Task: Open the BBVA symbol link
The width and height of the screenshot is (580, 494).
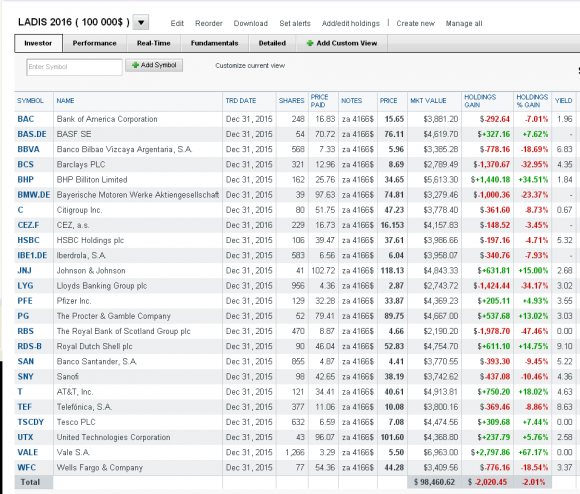Action: [28, 149]
